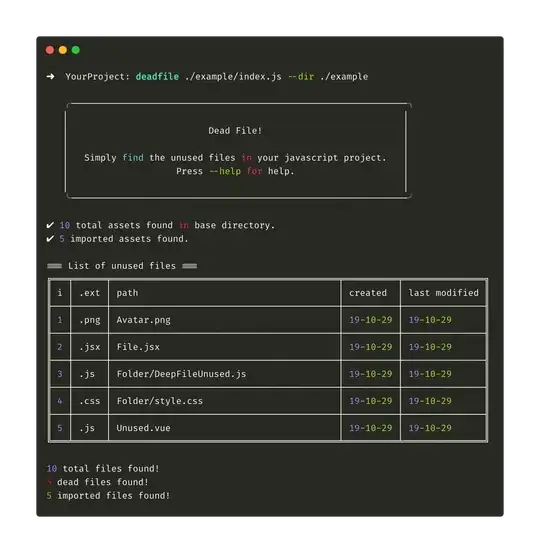The image size is (540, 553).
Task: Click '10 total files found!' summary line
Action: [103, 469]
